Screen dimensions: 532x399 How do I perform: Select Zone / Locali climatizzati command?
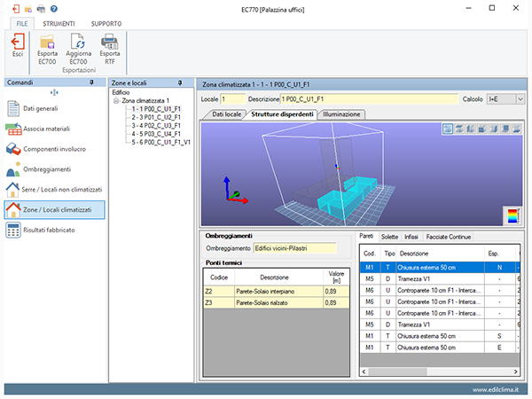pyautogui.click(x=55, y=209)
